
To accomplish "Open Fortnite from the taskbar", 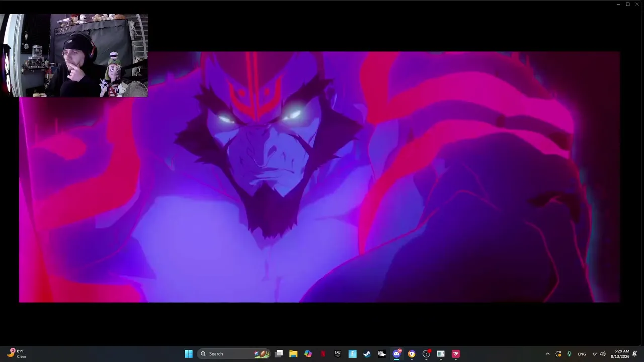I will 352,354.
